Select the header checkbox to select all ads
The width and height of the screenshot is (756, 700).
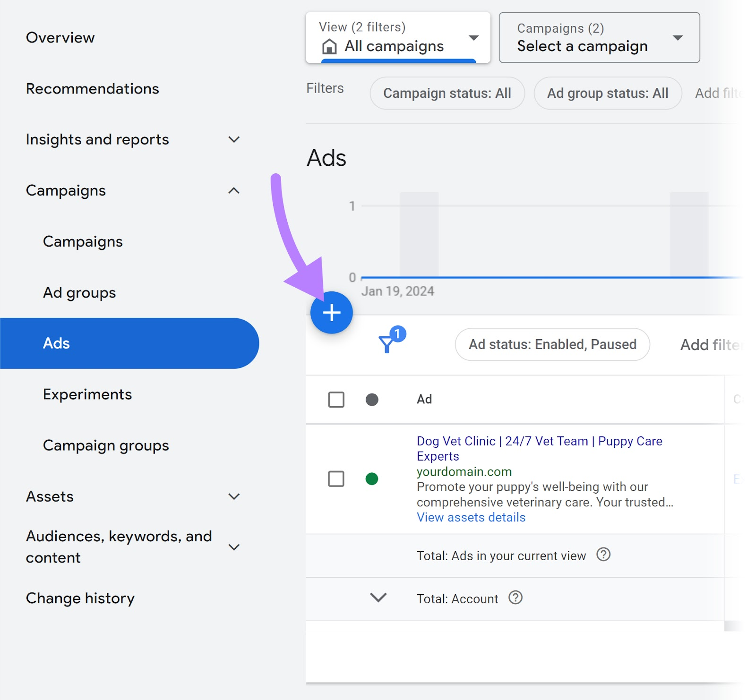point(336,399)
